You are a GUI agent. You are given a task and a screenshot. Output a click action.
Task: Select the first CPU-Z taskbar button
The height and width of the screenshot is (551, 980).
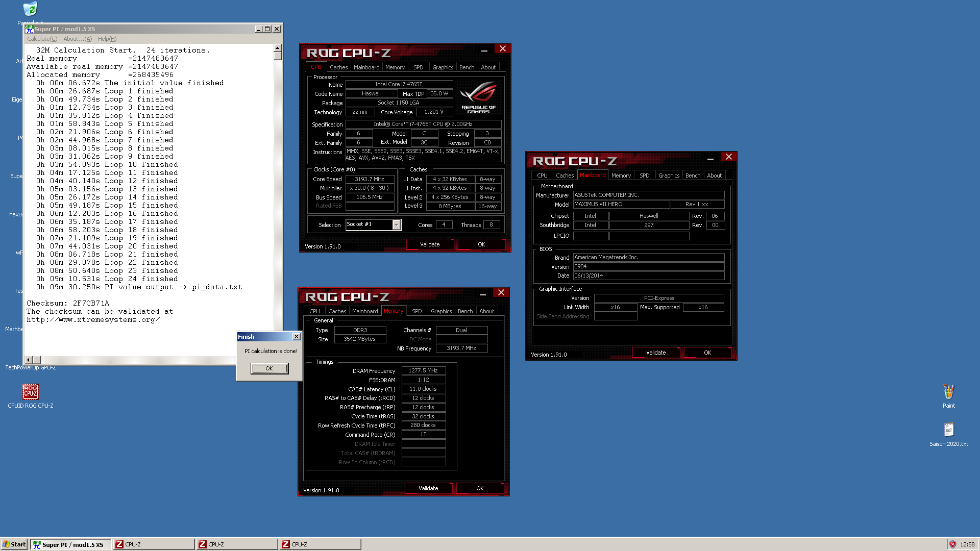pos(154,544)
